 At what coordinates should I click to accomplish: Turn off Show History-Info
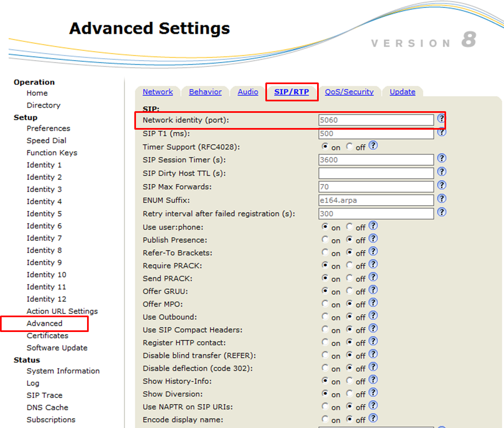coord(350,380)
